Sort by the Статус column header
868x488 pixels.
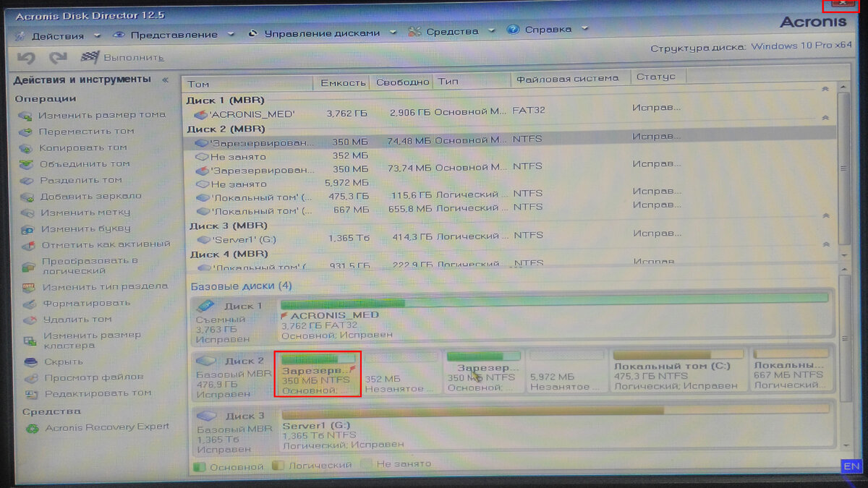click(x=658, y=76)
